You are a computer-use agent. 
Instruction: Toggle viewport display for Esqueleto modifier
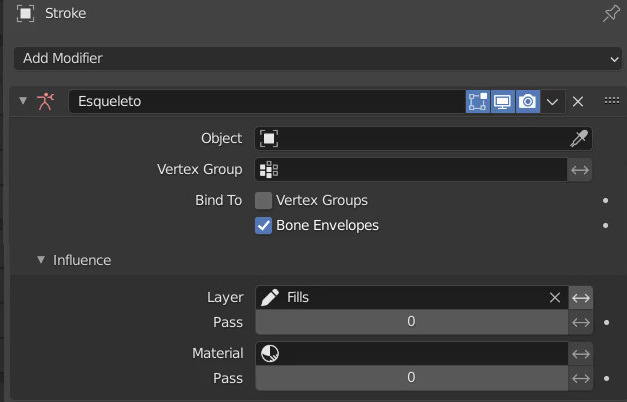pyautogui.click(x=503, y=102)
